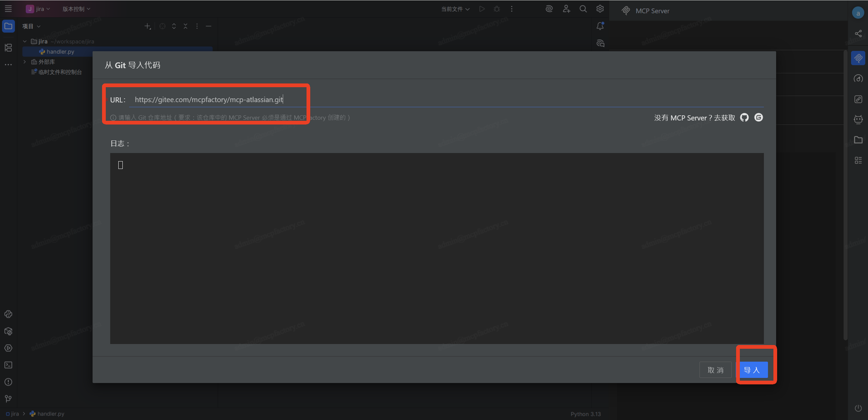
Task: Toggle the MCP Server side panel button
Action: coord(858,58)
